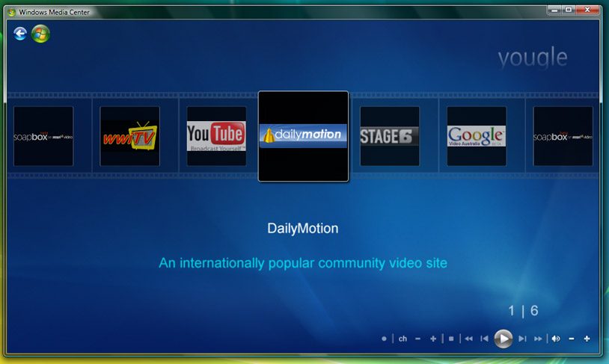Select the Google Video Australia thumbnail

(477, 136)
